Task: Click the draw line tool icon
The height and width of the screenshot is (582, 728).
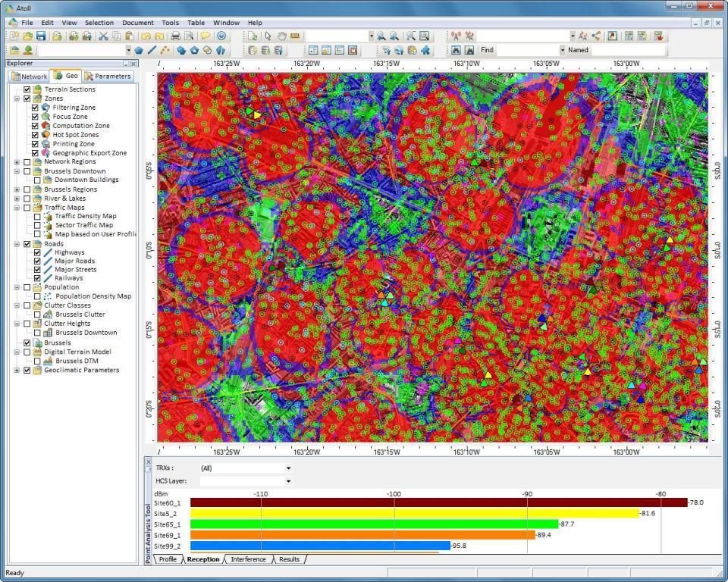Action: [152, 50]
